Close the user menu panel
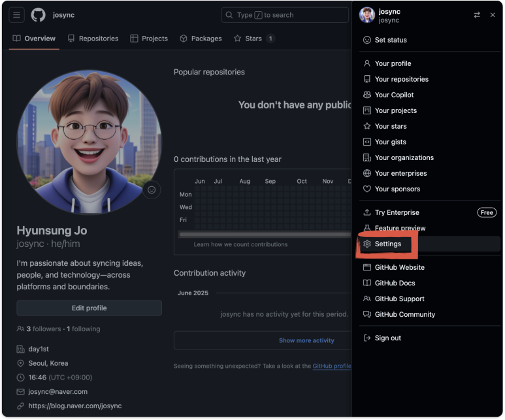This screenshot has height=420, width=505. (493, 15)
